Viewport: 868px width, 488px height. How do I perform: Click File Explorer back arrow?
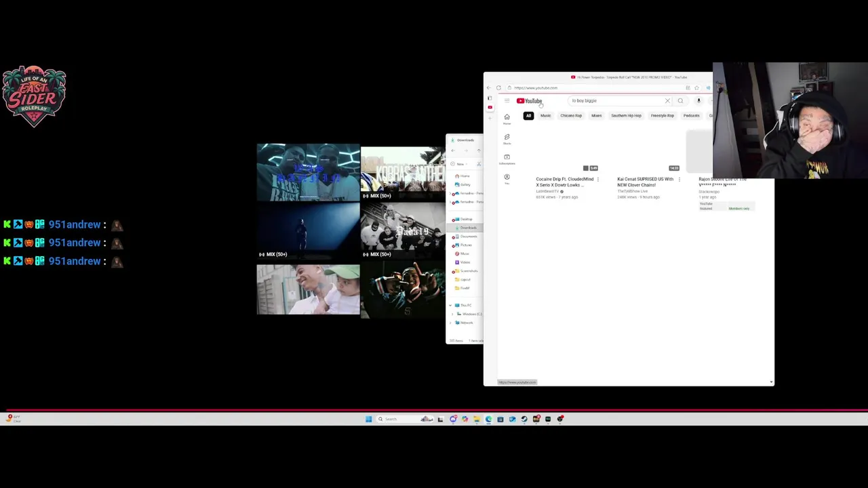click(453, 150)
